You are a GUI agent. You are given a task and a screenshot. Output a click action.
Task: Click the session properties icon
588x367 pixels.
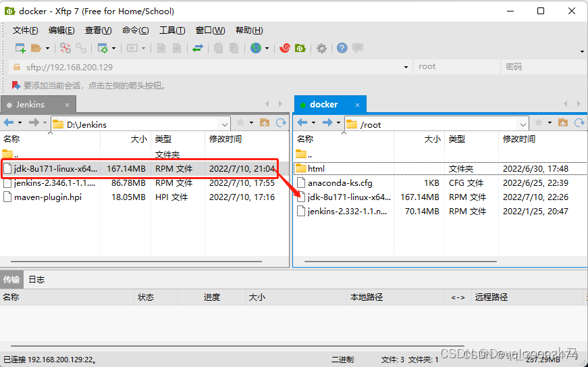[103, 48]
